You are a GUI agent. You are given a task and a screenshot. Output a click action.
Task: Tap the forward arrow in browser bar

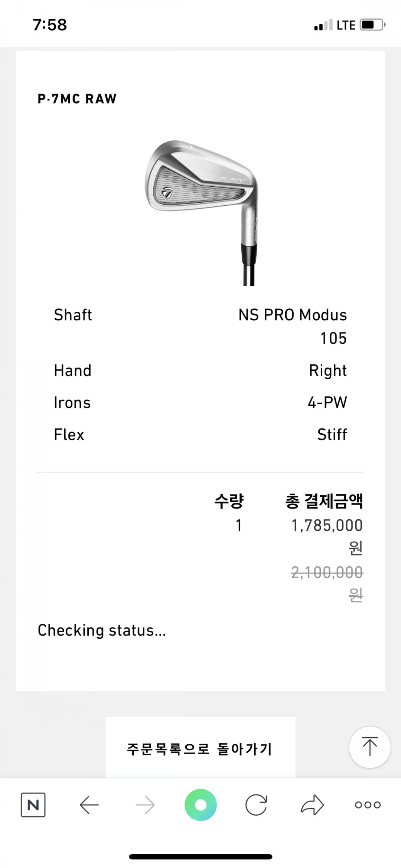[145, 805]
